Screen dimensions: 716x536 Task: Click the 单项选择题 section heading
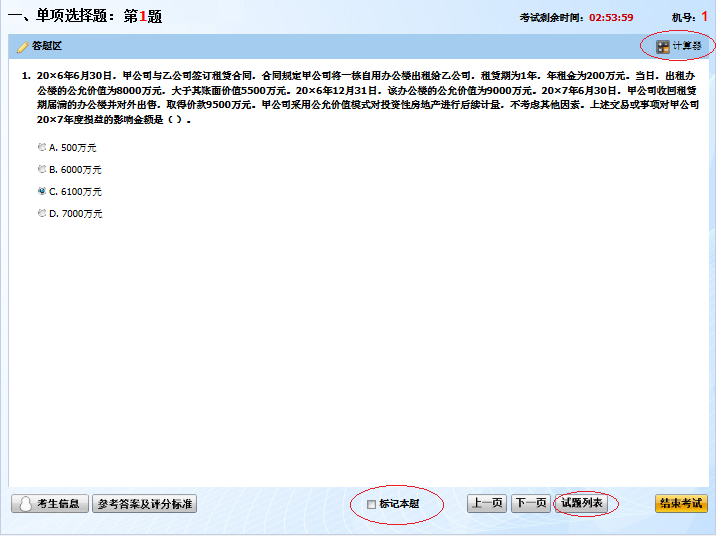[60, 16]
